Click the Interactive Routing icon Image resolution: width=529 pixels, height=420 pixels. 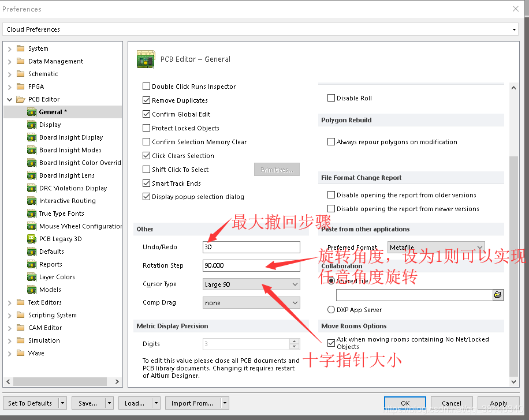pos(32,201)
